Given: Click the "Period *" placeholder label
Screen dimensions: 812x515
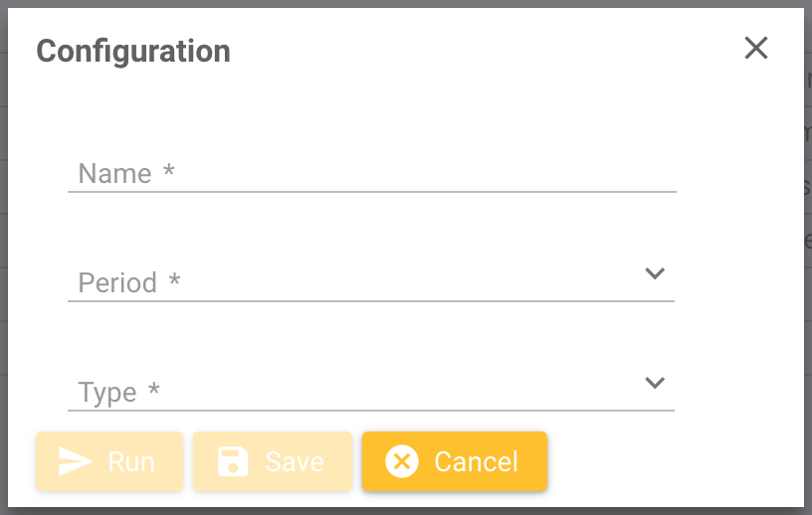Looking at the screenshot, I should click(x=129, y=283).
